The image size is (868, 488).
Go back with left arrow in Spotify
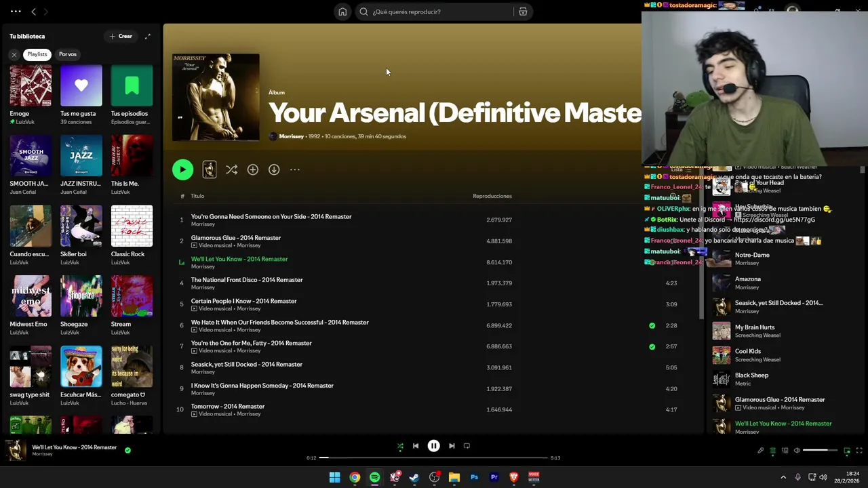[33, 12]
